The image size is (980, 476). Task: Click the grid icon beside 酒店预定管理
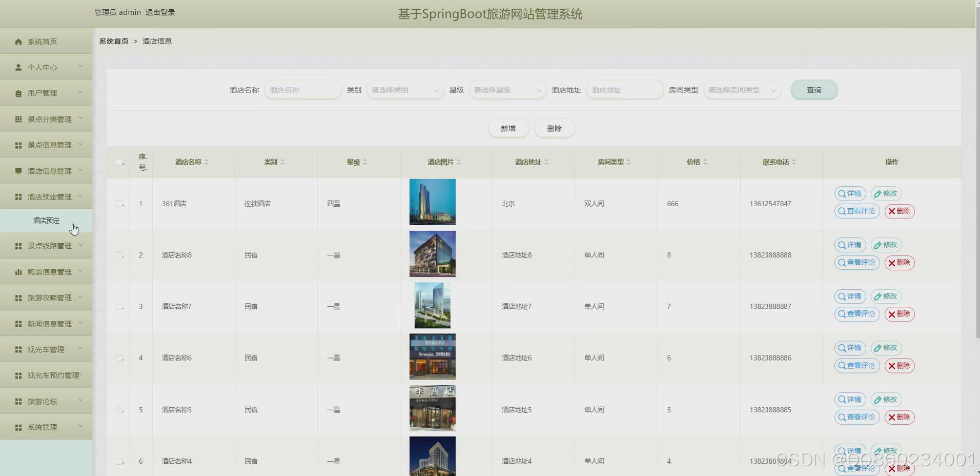(x=18, y=197)
